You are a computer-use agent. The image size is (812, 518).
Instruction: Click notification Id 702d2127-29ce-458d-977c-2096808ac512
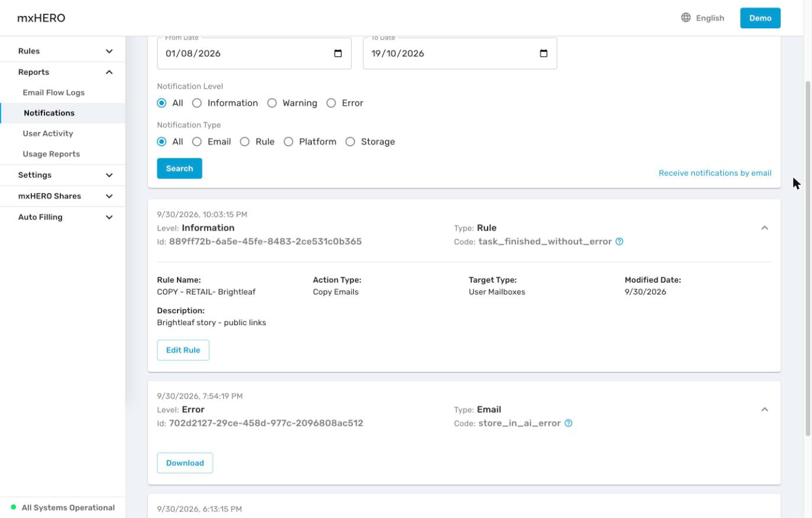tap(266, 423)
